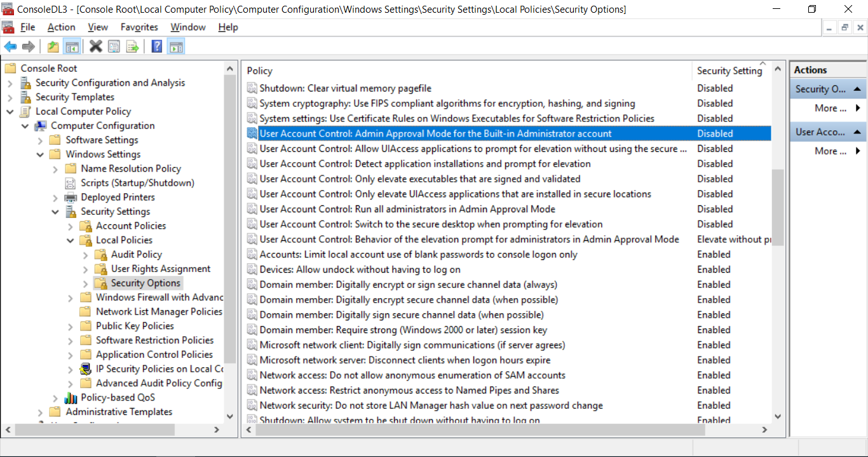Click policy icon for Run all administrators row
Image resolution: width=868 pixels, height=457 pixels.
point(252,209)
